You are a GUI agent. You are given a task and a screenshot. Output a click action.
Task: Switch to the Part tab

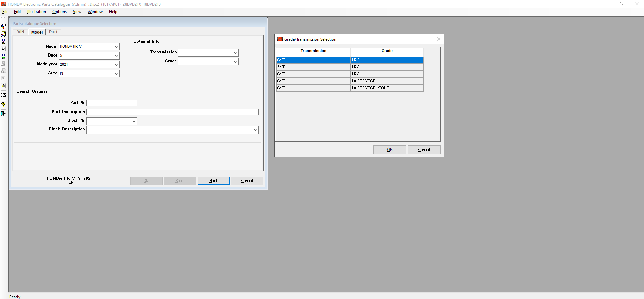[x=53, y=32]
